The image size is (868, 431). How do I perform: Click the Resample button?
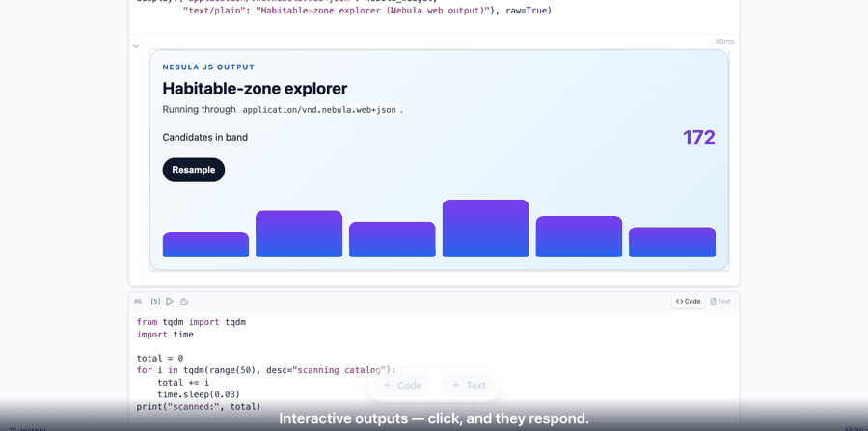pos(194,170)
